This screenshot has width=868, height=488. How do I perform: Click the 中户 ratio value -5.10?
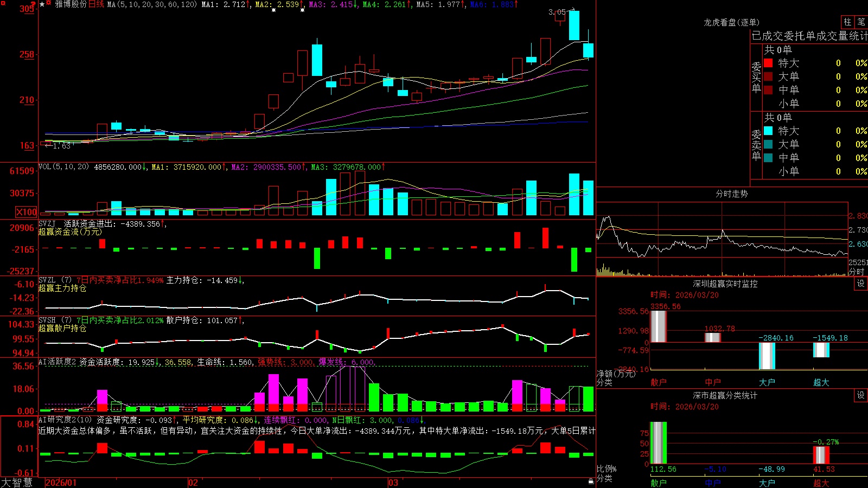(x=715, y=469)
